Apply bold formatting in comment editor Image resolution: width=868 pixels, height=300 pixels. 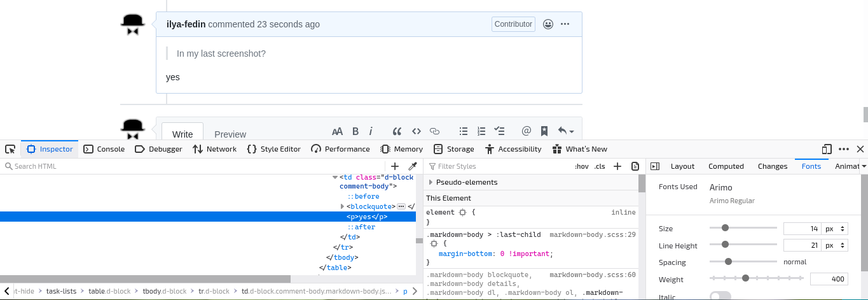pyautogui.click(x=355, y=131)
